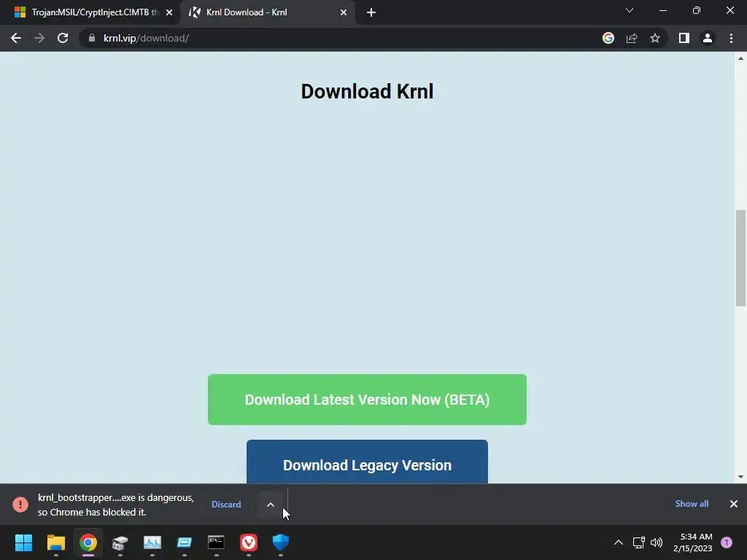Open a new browser tab
747x560 pixels.
pos(371,12)
